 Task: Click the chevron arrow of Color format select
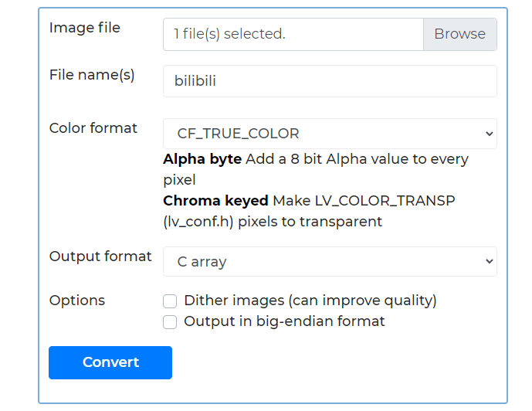(x=488, y=134)
